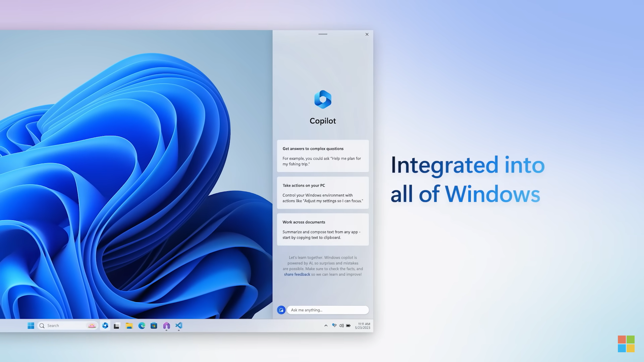Screen dimensions: 644x362
Task: Click the new topic icon beside chat box
Action: pos(281,310)
